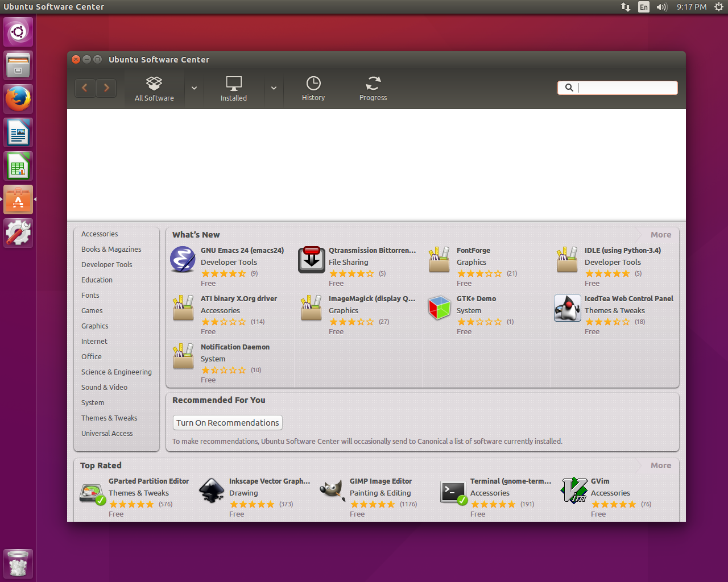Click the GVim app icon
Screen dimensions: 728x582
click(x=574, y=490)
